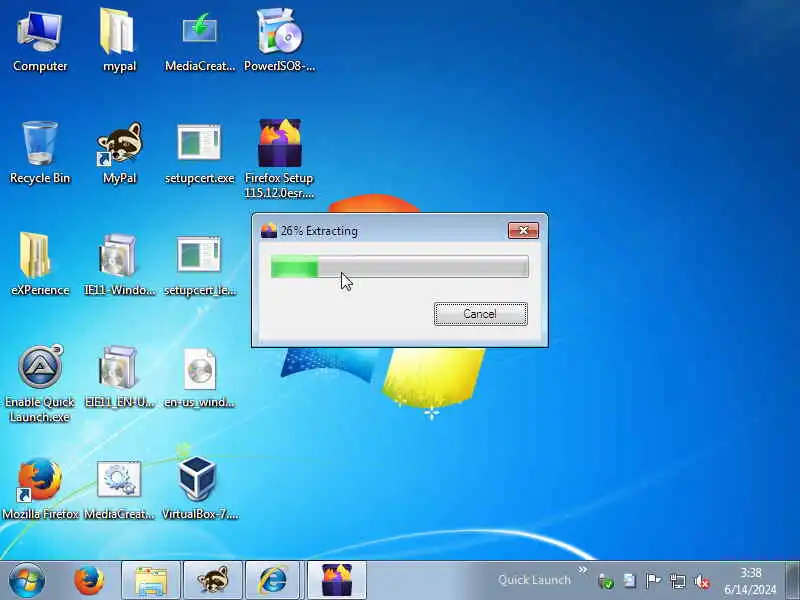Click the muted volume tray icon

(x=702, y=581)
